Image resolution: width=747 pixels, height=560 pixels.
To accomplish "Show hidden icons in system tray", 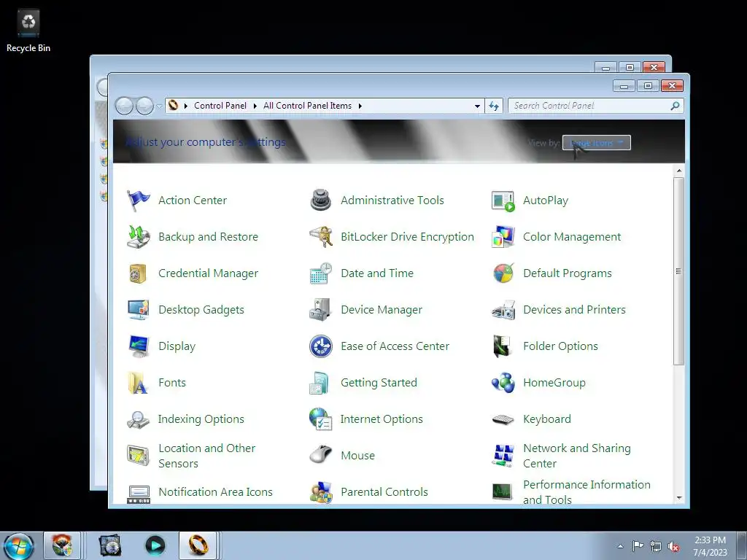I will coord(620,546).
